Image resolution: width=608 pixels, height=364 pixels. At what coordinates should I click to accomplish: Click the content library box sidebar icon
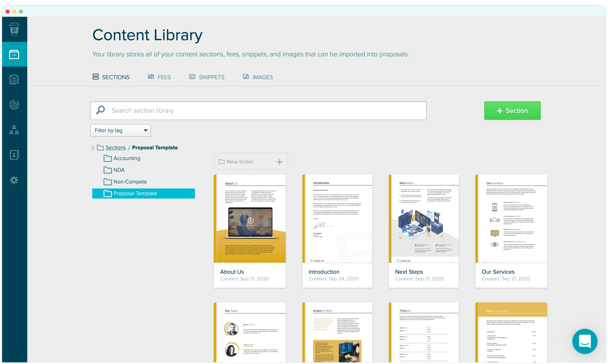[x=14, y=54]
